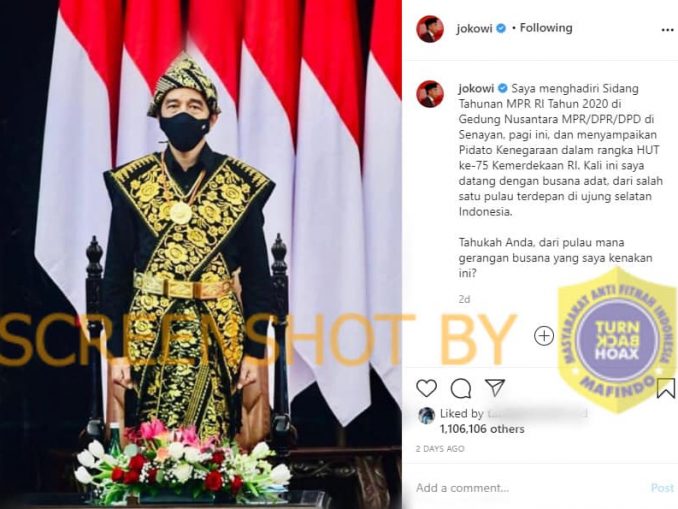Click the 2d caption timestamp
The width and height of the screenshot is (678, 509).
tap(464, 299)
